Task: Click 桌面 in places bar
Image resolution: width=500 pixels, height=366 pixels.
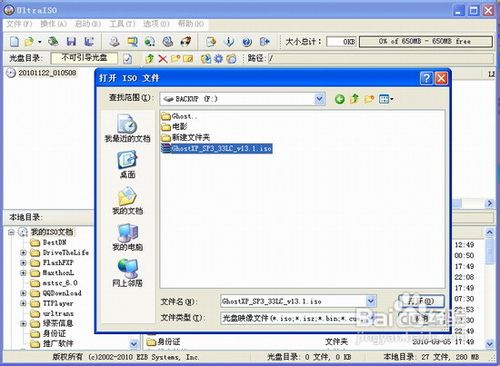Action: point(127,164)
